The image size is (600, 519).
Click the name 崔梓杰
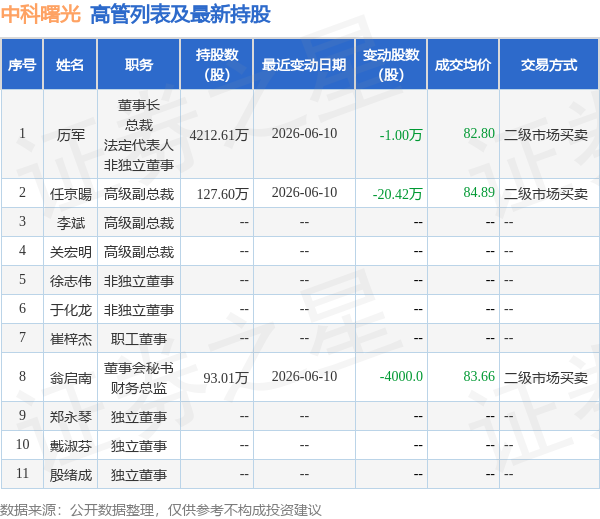71,339
